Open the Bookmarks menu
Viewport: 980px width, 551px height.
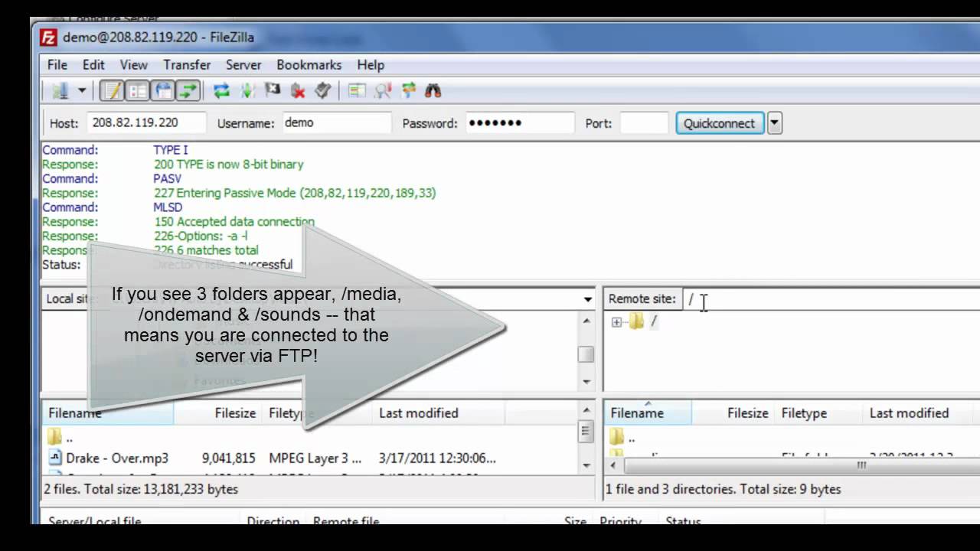(x=309, y=65)
